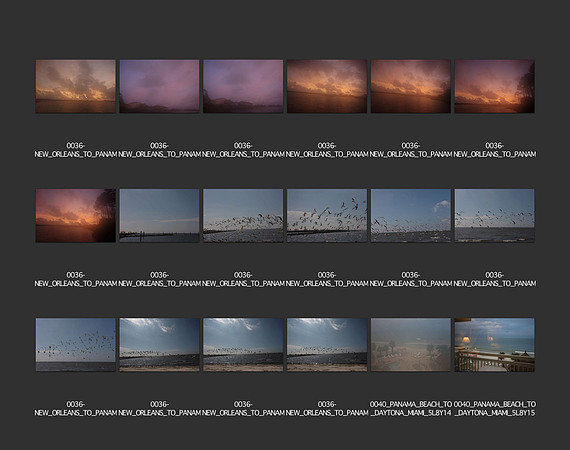Click the 0036 caption beneath empty pier photo

tap(160, 279)
